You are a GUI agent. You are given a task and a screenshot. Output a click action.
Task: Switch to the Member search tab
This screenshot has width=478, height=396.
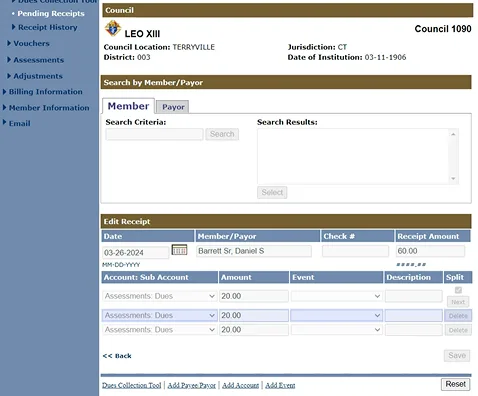128,106
